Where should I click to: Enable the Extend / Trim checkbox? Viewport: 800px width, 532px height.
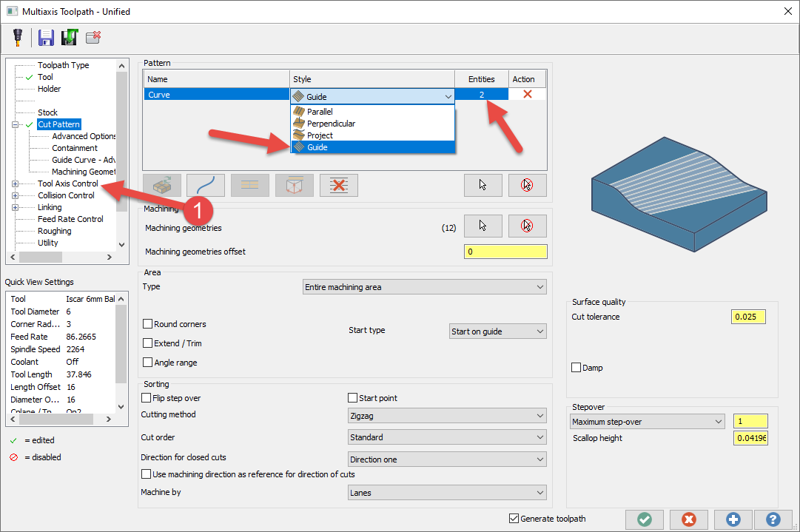(148, 343)
